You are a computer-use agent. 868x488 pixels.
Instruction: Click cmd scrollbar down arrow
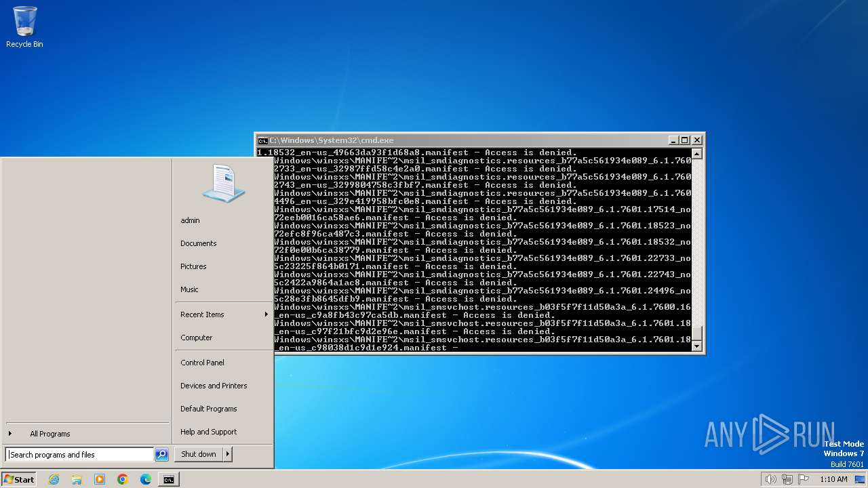point(696,346)
